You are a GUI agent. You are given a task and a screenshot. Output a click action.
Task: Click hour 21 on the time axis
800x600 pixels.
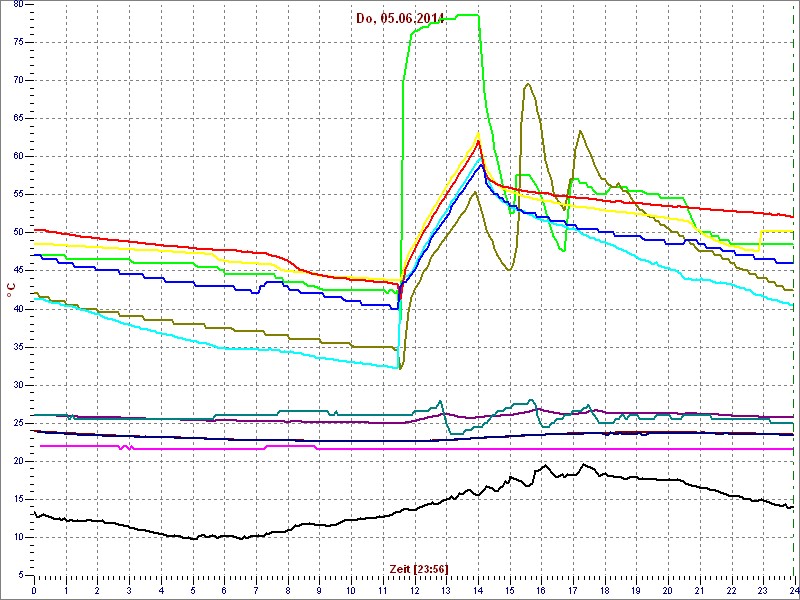(x=700, y=590)
